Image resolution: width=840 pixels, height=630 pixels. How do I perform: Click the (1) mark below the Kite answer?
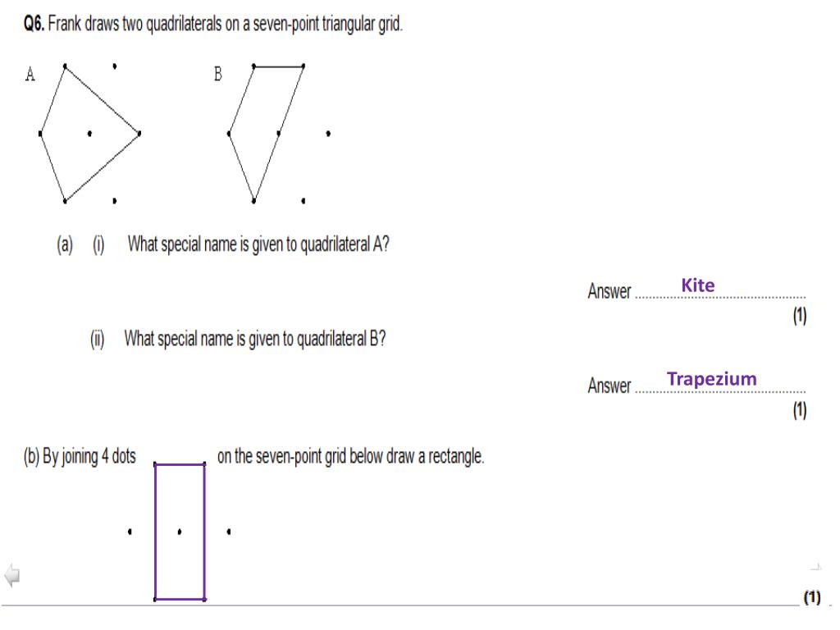click(799, 315)
